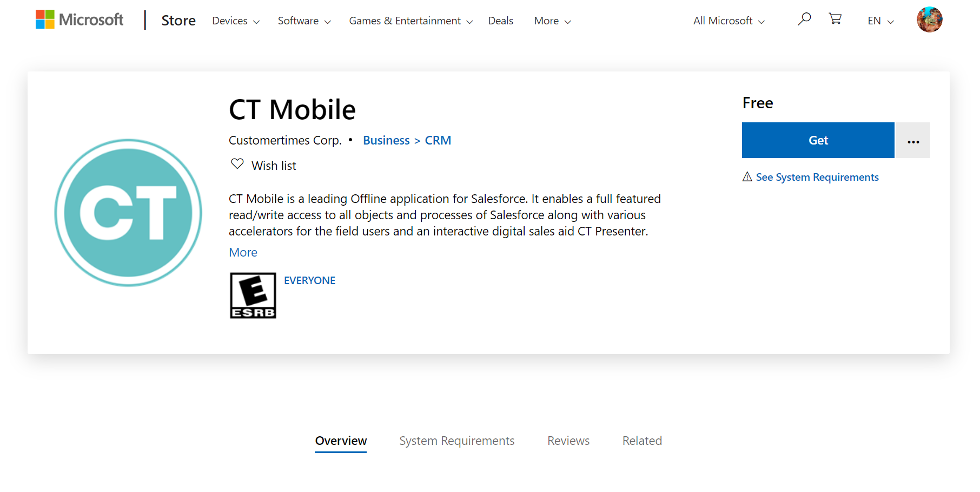The height and width of the screenshot is (492, 980).
Task: Click the CT Mobile app logo
Action: (128, 213)
